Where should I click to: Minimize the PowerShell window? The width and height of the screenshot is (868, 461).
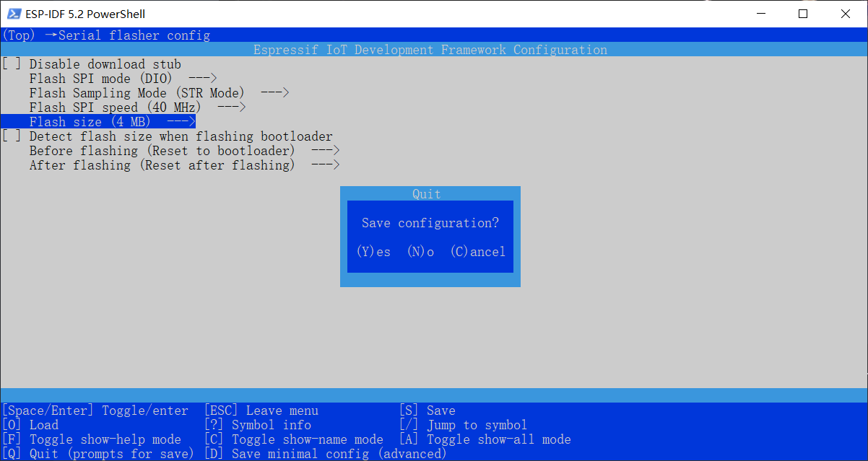coord(761,14)
